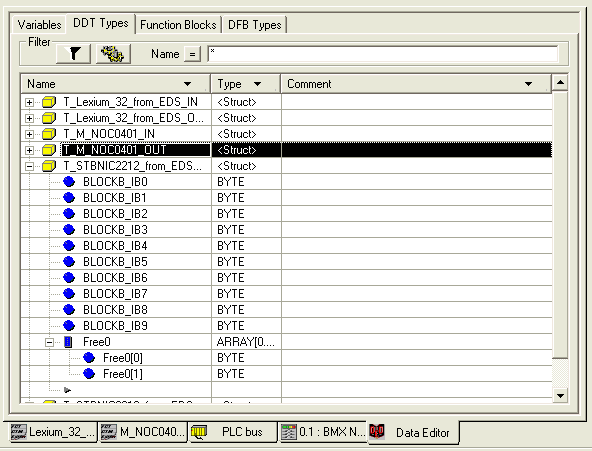Click the blue icon beside BLOCKB_IB3

point(69,229)
